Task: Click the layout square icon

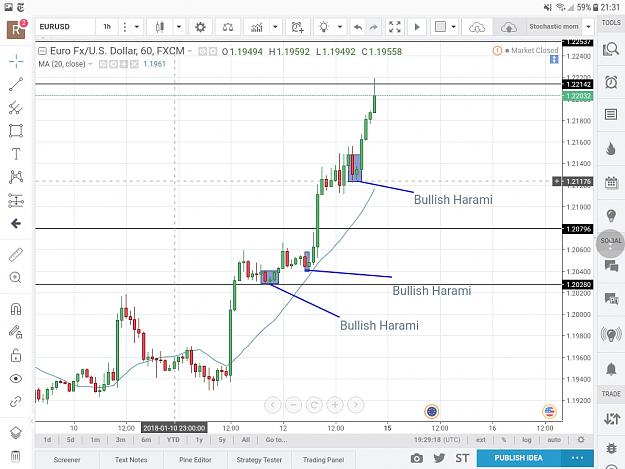Action: (440, 27)
